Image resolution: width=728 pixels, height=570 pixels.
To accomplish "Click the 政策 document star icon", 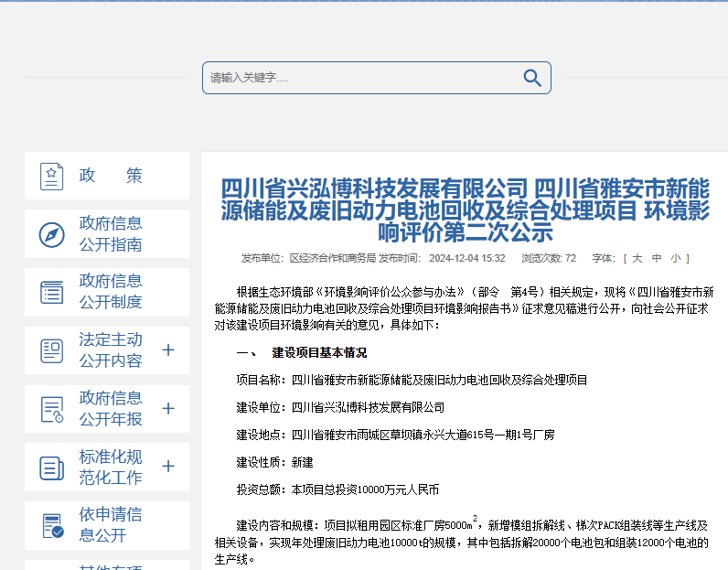I will pyautogui.click(x=51, y=176).
